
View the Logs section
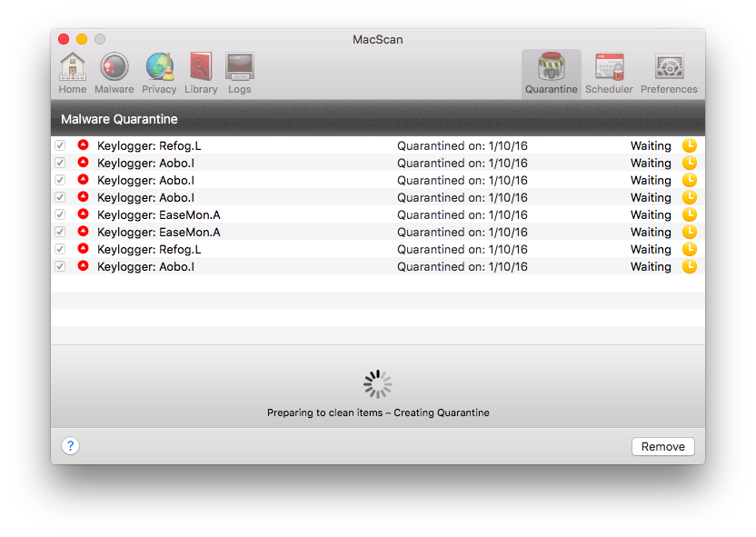(240, 74)
